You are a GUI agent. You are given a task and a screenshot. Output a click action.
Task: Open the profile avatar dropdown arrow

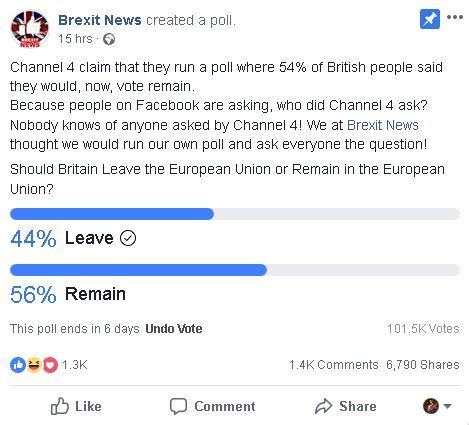pos(447,406)
